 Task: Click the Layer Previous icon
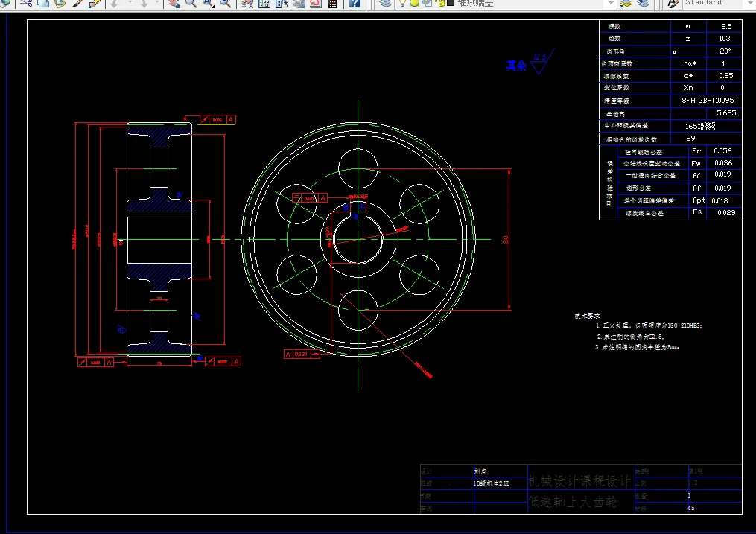click(x=643, y=3)
